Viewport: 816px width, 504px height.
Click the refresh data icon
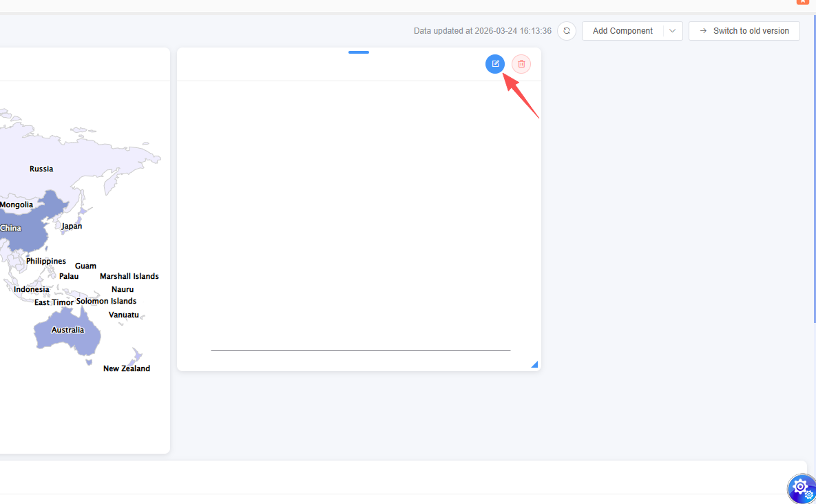567,31
